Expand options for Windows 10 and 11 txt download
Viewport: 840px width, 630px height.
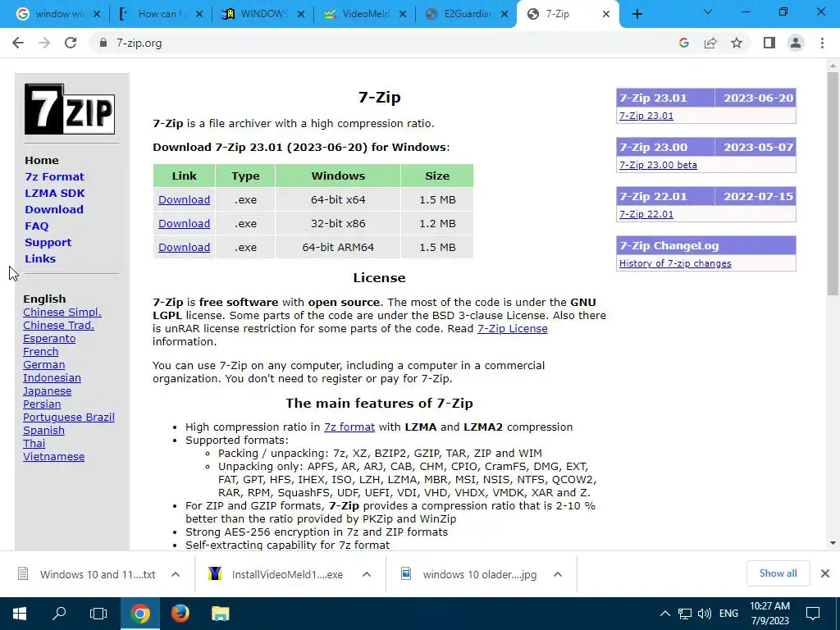(x=176, y=574)
